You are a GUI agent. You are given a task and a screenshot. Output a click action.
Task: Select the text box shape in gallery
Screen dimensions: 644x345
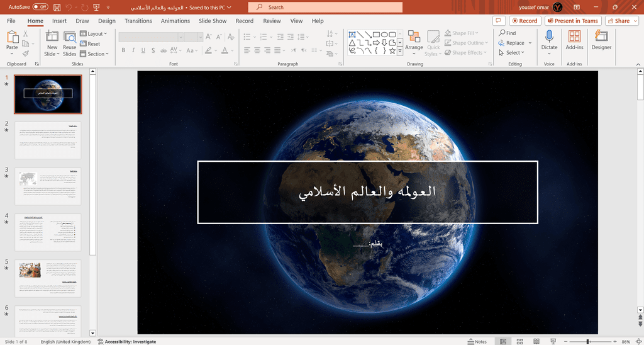tap(352, 35)
